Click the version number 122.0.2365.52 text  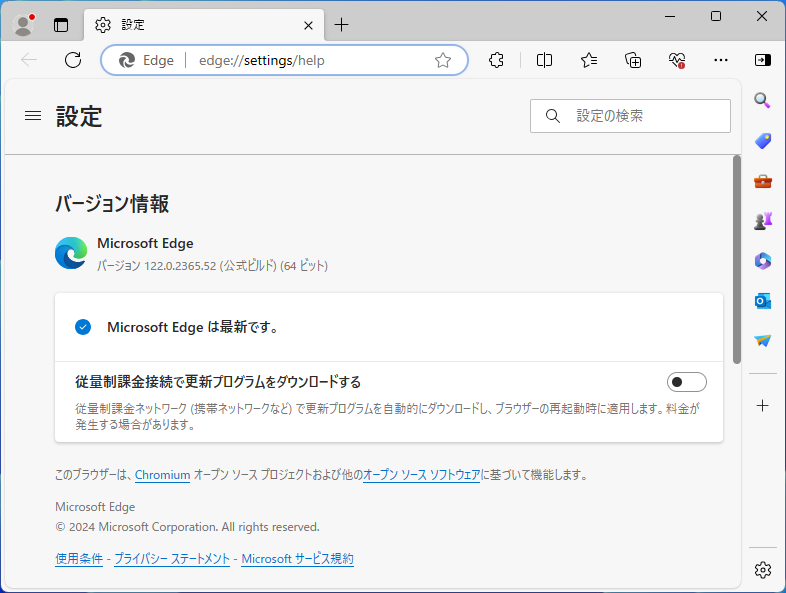180,266
